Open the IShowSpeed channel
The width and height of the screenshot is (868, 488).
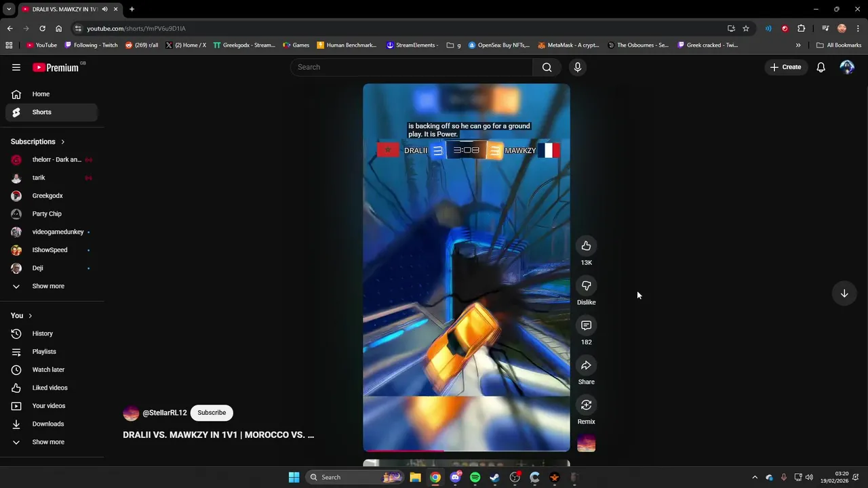point(52,250)
